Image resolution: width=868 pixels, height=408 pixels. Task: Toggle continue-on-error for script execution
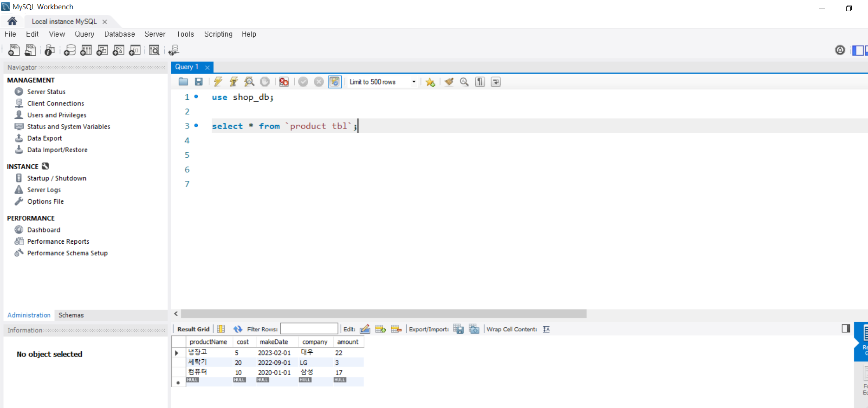point(284,82)
